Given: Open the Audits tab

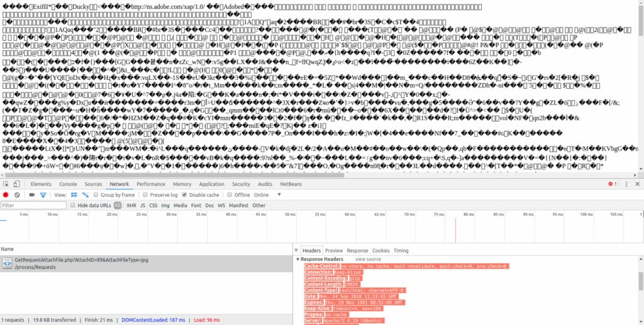Looking at the screenshot, I should pos(265,184).
